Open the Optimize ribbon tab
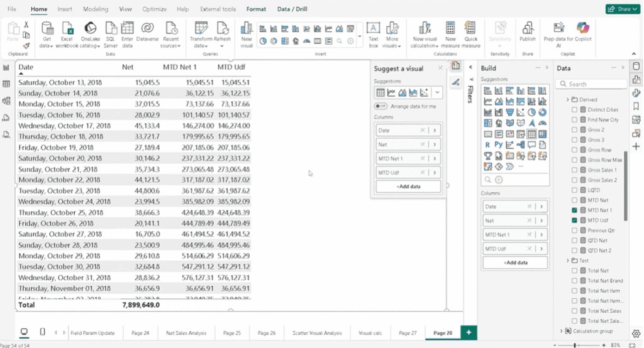The width and height of the screenshot is (644, 348). pos(155,9)
